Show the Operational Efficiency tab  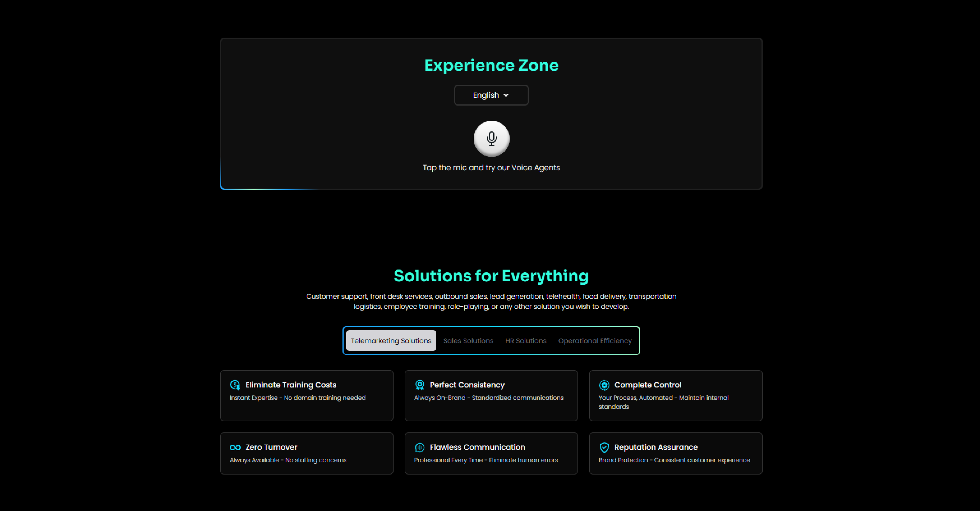[x=595, y=341]
